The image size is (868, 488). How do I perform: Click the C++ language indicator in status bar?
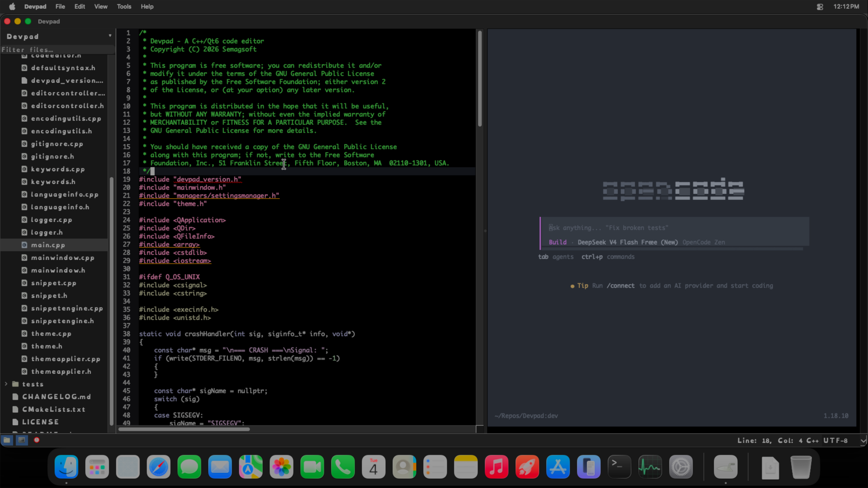click(812, 441)
